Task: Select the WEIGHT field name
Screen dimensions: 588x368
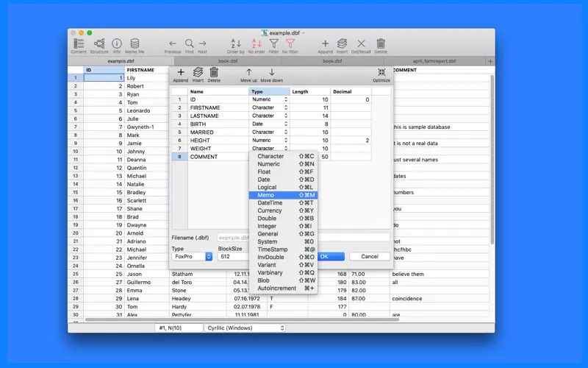Action: (x=201, y=149)
